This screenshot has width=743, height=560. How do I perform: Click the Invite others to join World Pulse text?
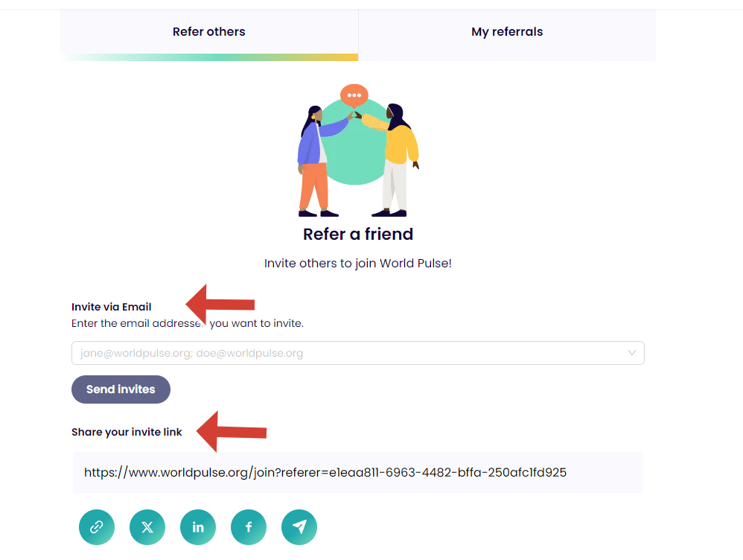tap(358, 264)
